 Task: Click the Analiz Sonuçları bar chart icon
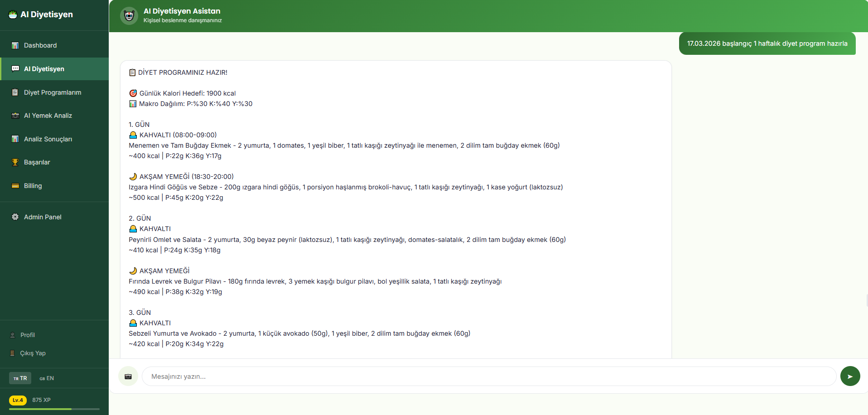pyautogui.click(x=15, y=139)
